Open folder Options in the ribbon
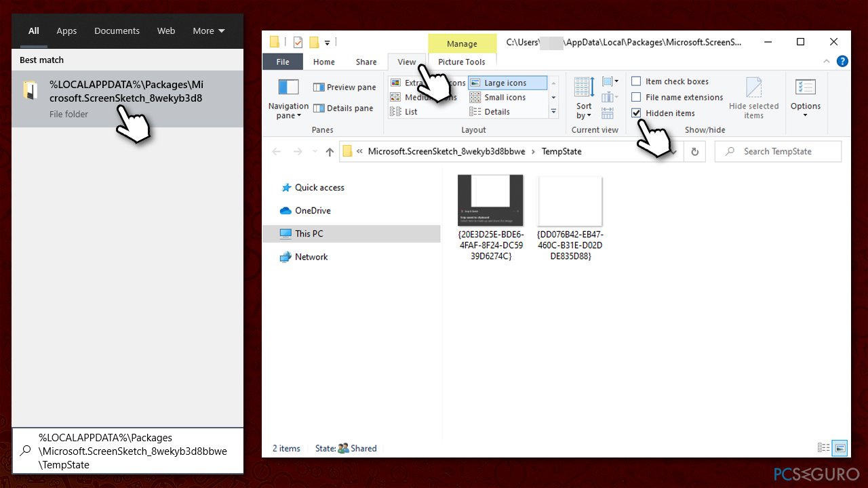 (x=805, y=98)
